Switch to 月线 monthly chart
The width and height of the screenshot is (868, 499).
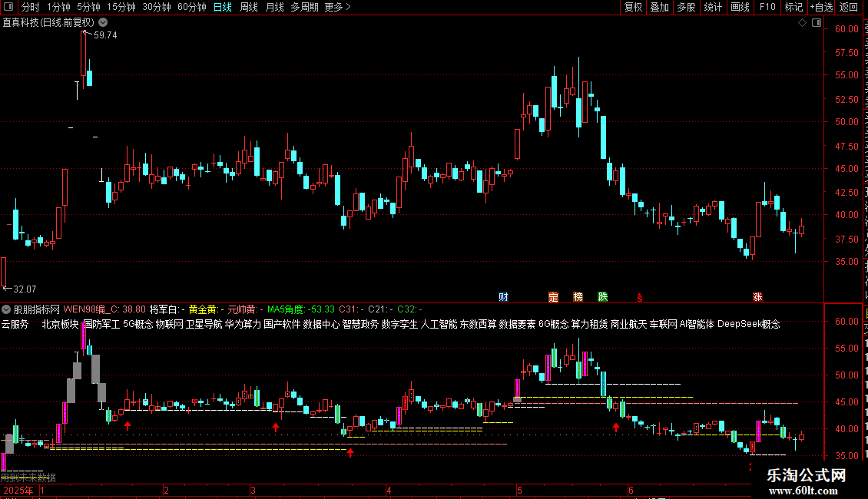(x=274, y=7)
